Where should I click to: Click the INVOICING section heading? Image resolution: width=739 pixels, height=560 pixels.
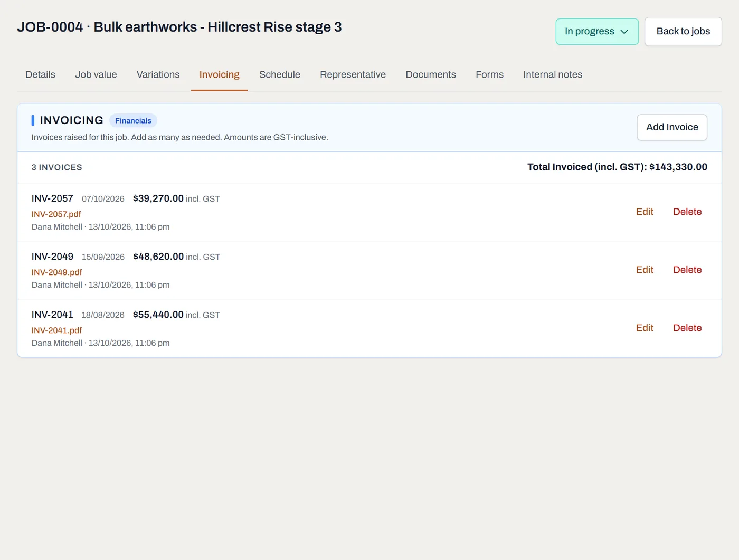point(71,120)
